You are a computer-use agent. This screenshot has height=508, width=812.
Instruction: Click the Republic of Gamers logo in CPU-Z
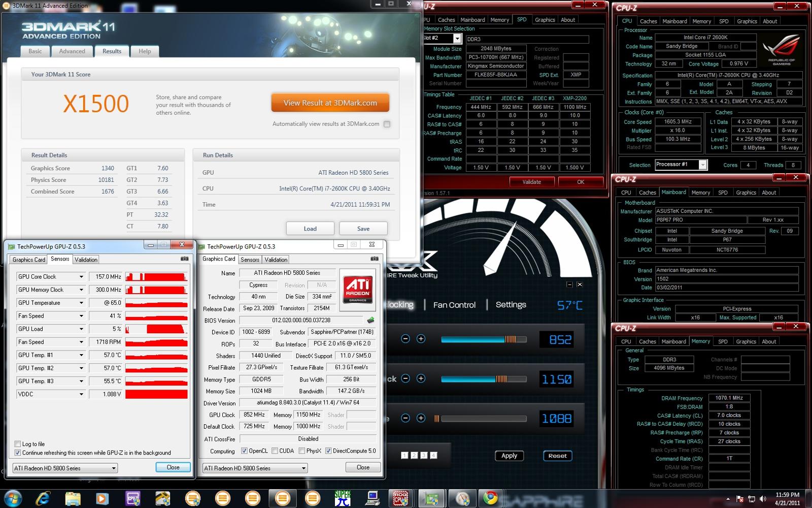782,50
